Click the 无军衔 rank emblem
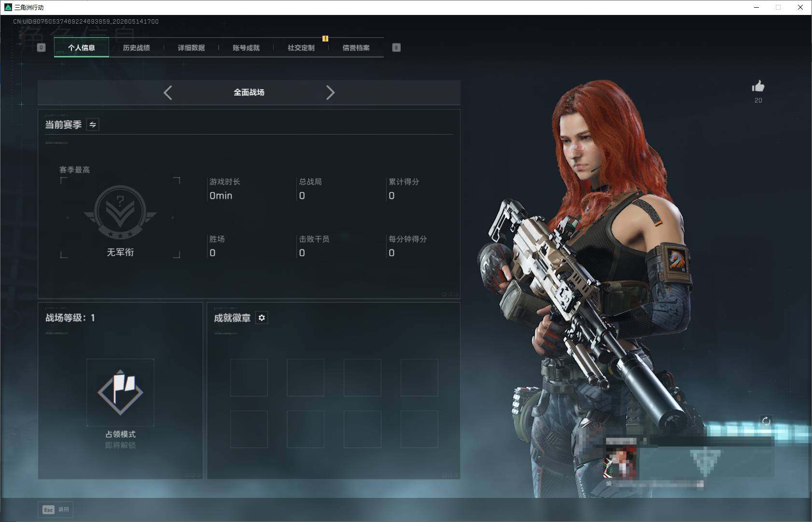The height and width of the screenshot is (522, 812). (x=120, y=212)
